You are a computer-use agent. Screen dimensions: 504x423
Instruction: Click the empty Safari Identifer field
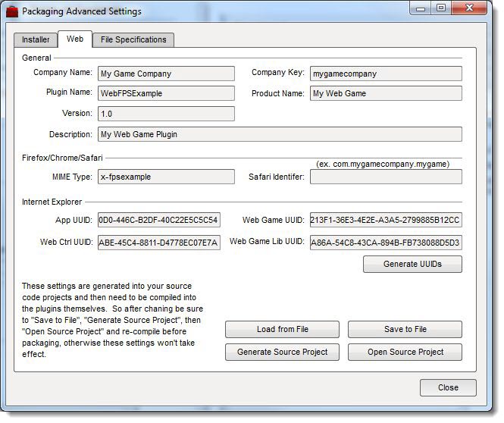tap(386, 177)
